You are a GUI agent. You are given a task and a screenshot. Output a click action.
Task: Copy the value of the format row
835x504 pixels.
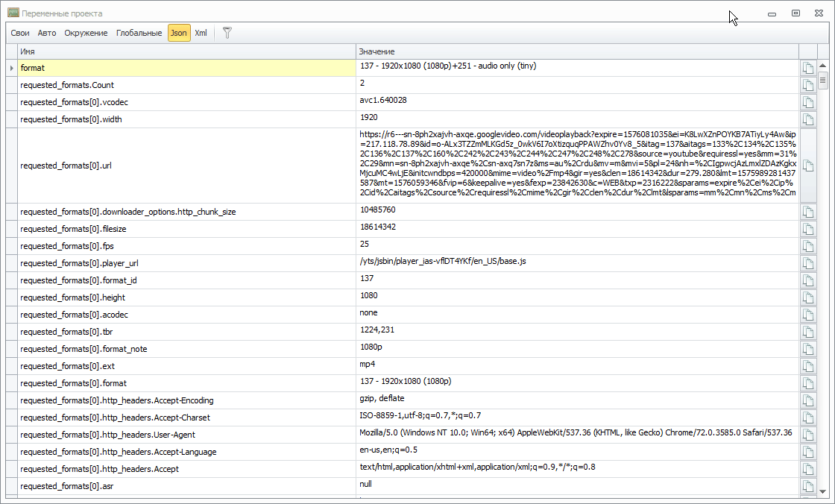pyautogui.click(x=807, y=68)
